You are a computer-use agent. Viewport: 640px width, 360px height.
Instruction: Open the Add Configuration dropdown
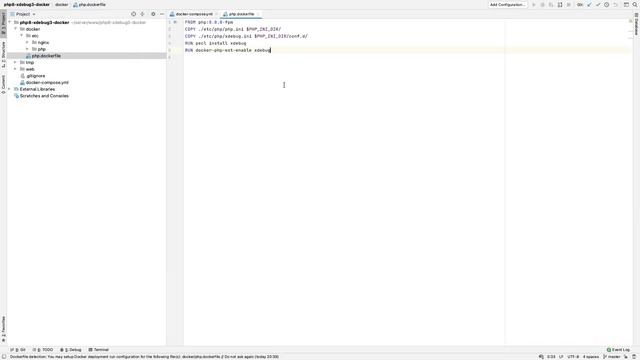(508, 4)
